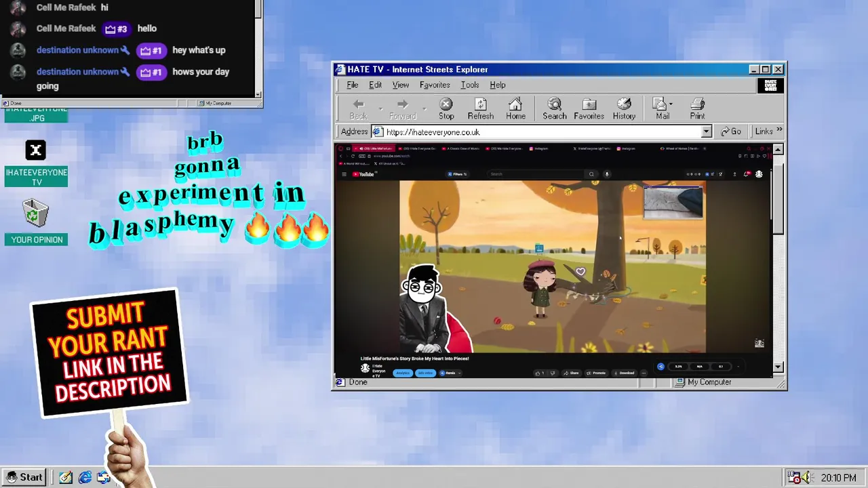Open the YOUR OPINION recycle bin icon

35,213
